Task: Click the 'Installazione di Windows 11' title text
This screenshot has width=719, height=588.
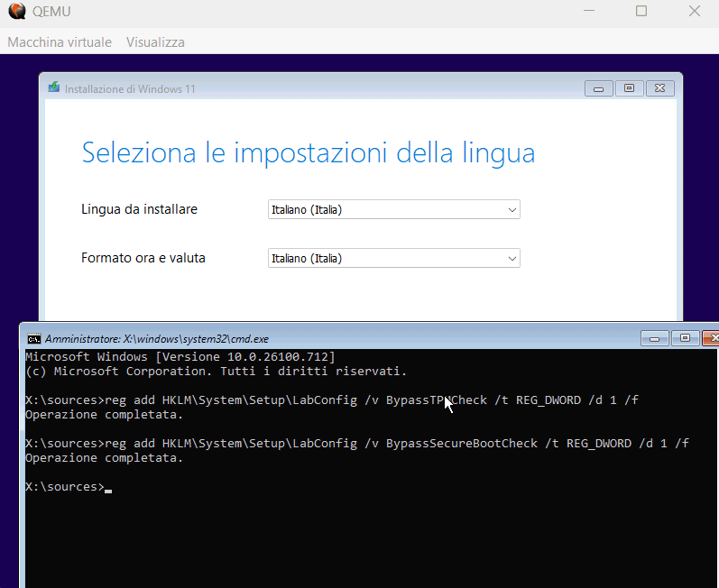Action: pyautogui.click(x=130, y=89)
